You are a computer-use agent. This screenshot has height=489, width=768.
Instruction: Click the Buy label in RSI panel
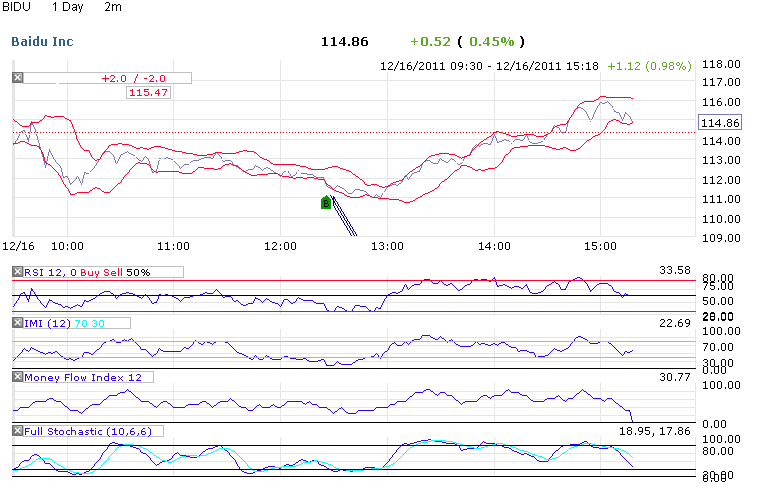(90, 272)
